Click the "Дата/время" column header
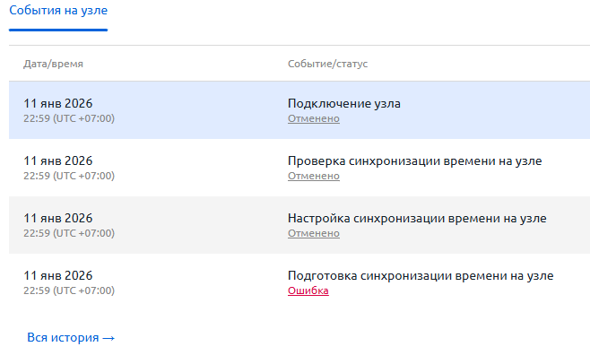The height and width of the screenshot is (364, 590). coord(53,65)
